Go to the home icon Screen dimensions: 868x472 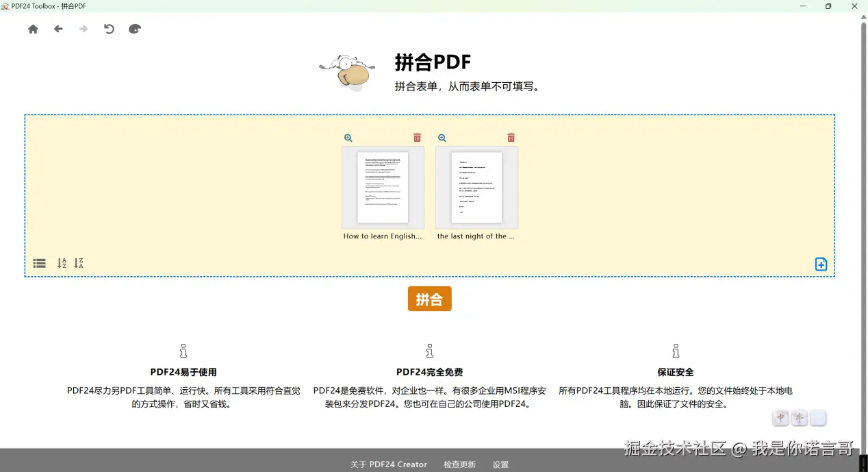(33, 29)
